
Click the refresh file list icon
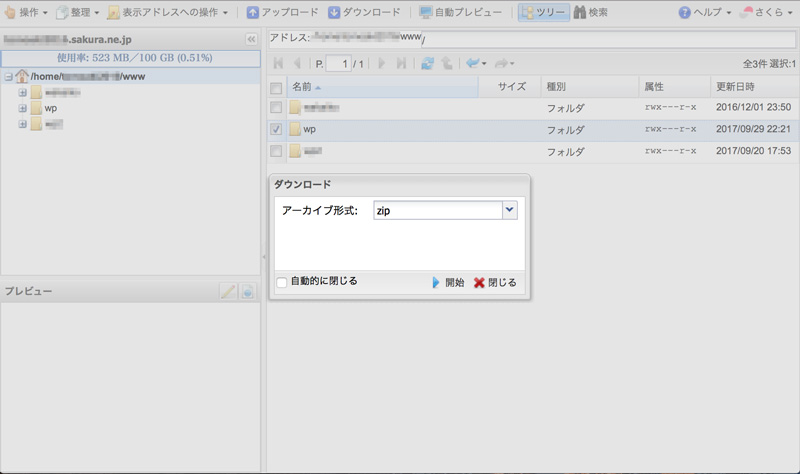click(x=427, y=63)
